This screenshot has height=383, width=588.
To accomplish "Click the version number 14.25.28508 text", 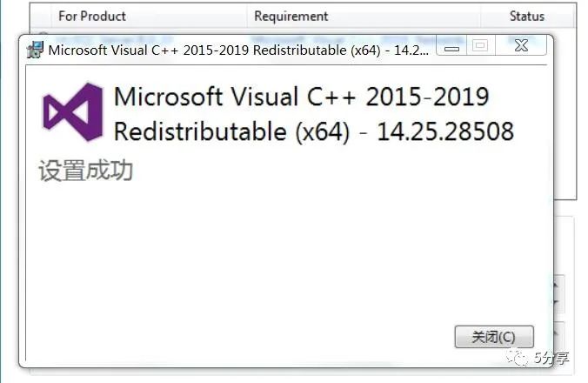I will (x=445, y=131).
